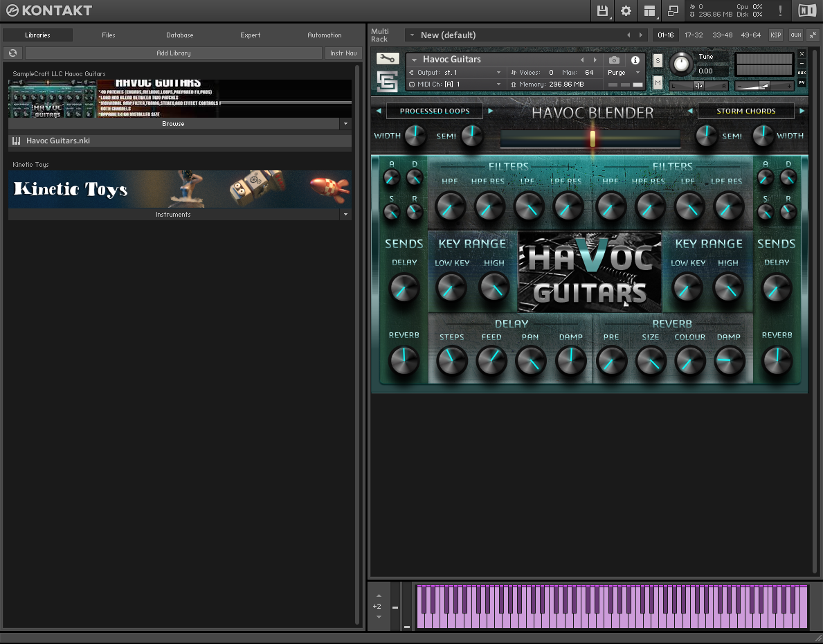Click Browse under Havoc Guitars library
The image size is (823, 644).
tap(174, 124)
